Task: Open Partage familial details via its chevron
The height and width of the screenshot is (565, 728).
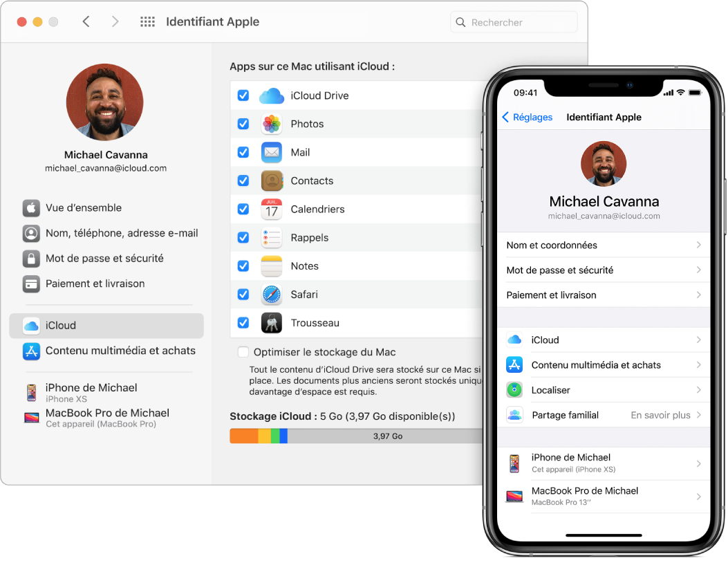Action: pos(700,415)
